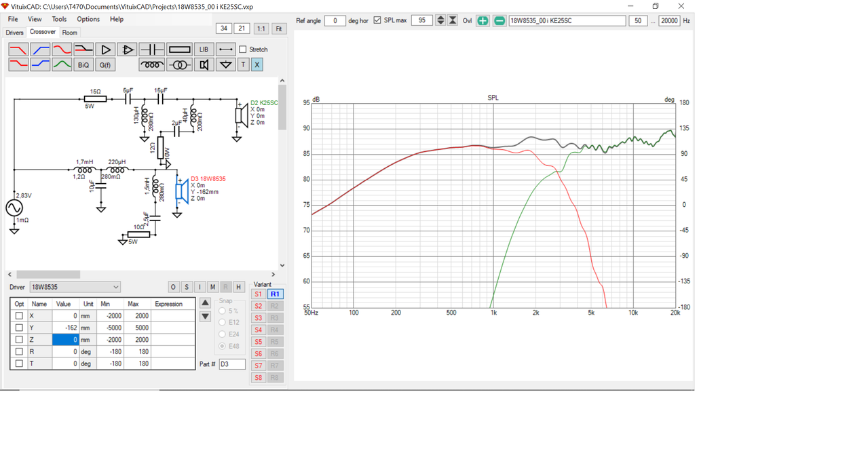Click the schematic vertical scrollbar thumb
Image resolution: width=868 pixels, height=470 pixels.
282,107
